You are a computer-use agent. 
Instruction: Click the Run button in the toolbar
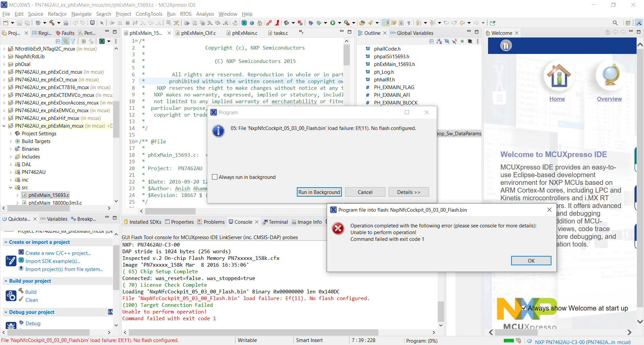click(332, 22)
